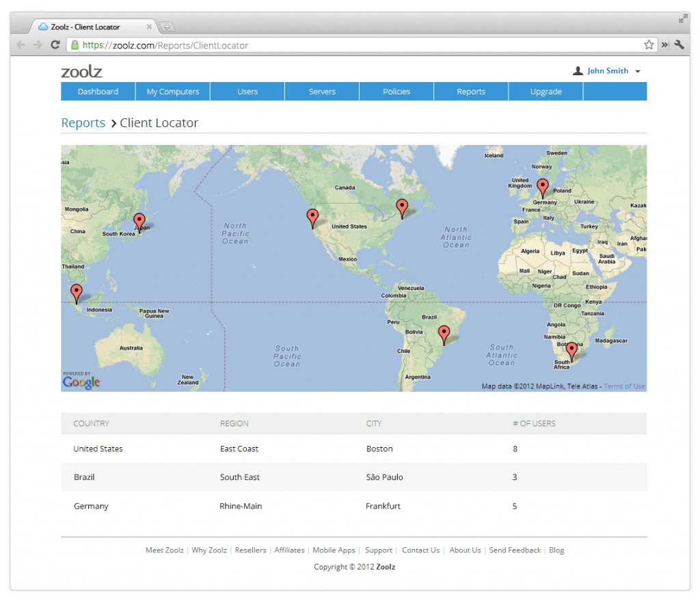Click the South Africa map pin
The width and height of the screenshot is (700, 599).
click(x=571, y=349)
